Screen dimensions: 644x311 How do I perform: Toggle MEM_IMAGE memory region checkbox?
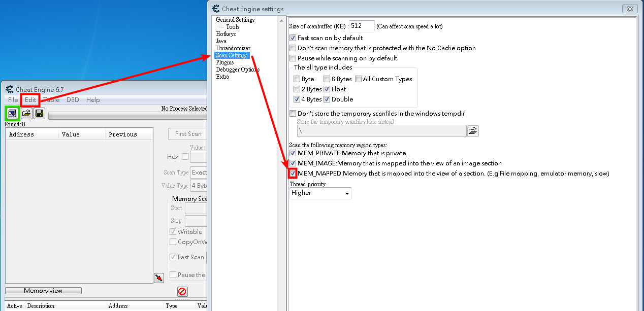[293, 163]
